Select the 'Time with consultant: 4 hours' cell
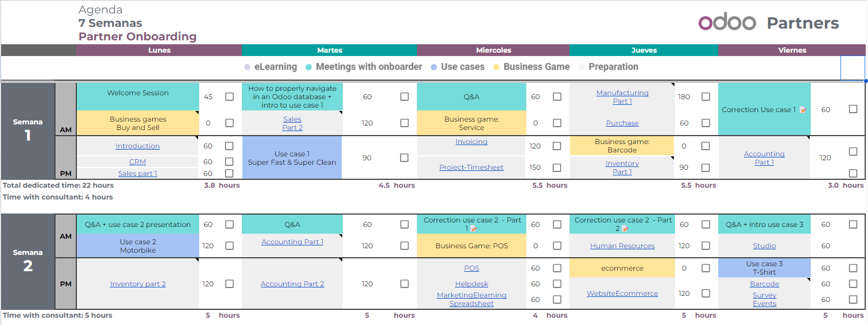The image size is (868, 325). [58, 197]
